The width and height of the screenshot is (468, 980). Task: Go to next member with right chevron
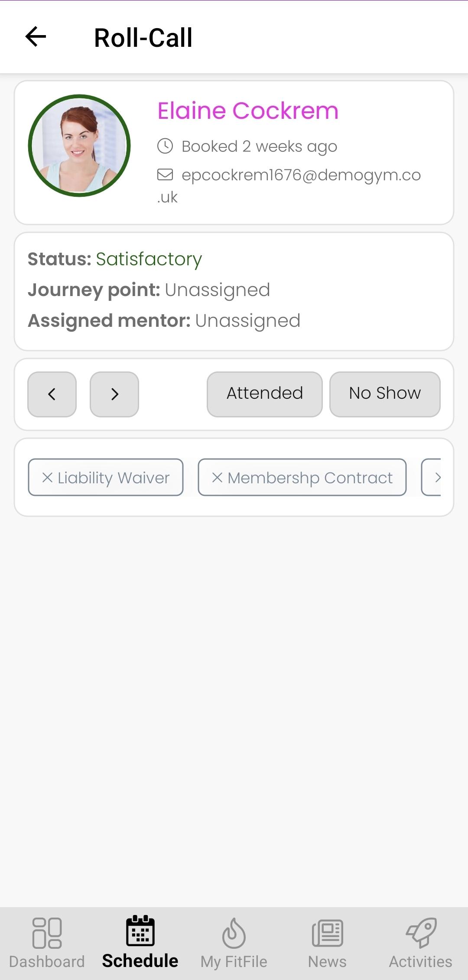pyautogui.click(x=114, y=394)
